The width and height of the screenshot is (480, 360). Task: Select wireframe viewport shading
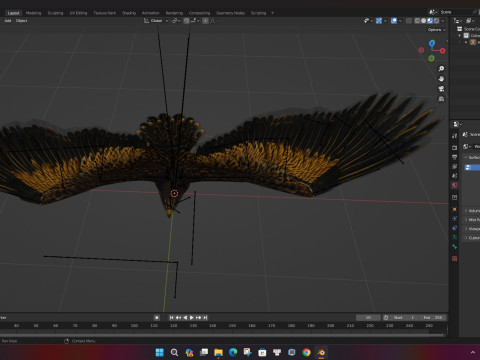click(x=417, y=21)
